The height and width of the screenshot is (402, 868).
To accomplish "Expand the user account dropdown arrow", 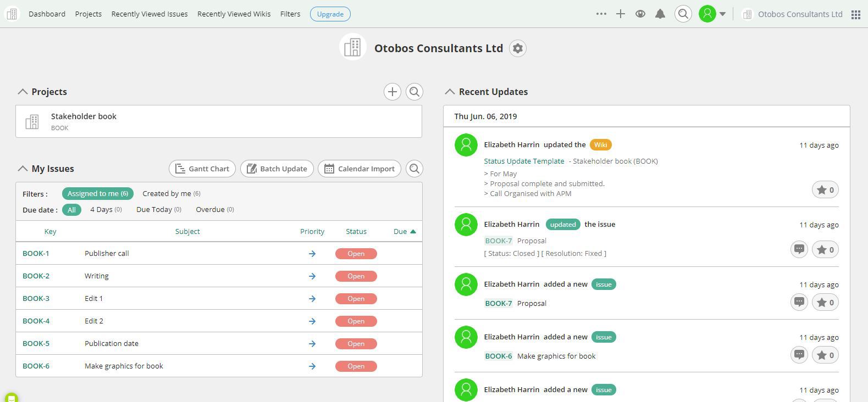I will tap(723, 14).
